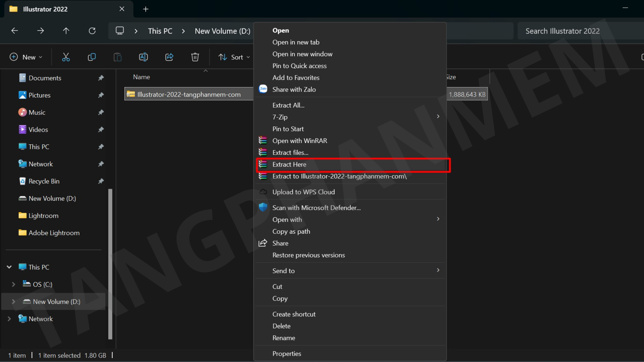Select Pin to Quick access

(x=350, y=66)
